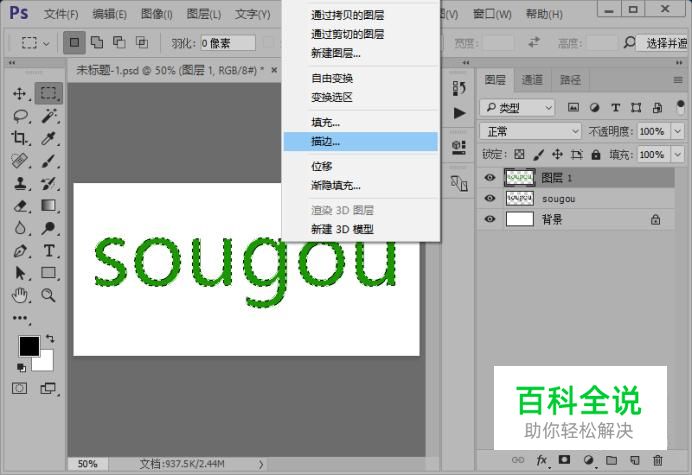Click the link layers icon
Screen dimensions: 692x475
(518, 460)
